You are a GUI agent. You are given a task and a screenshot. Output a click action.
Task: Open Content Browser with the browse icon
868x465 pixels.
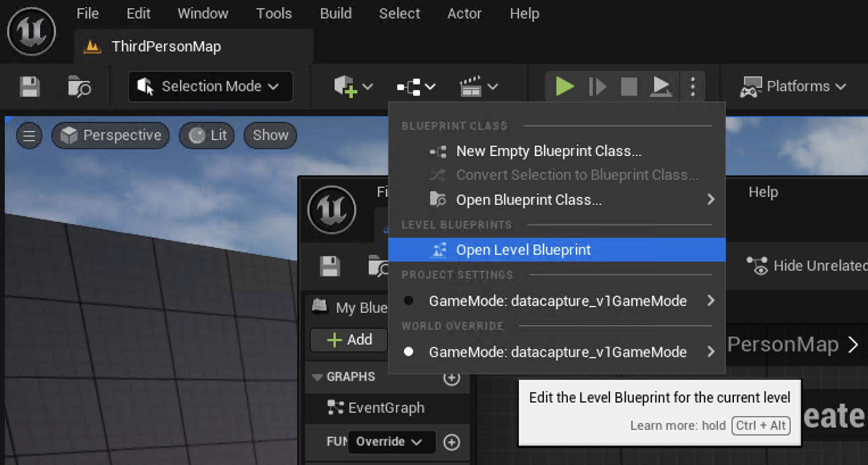coord(78,86)
